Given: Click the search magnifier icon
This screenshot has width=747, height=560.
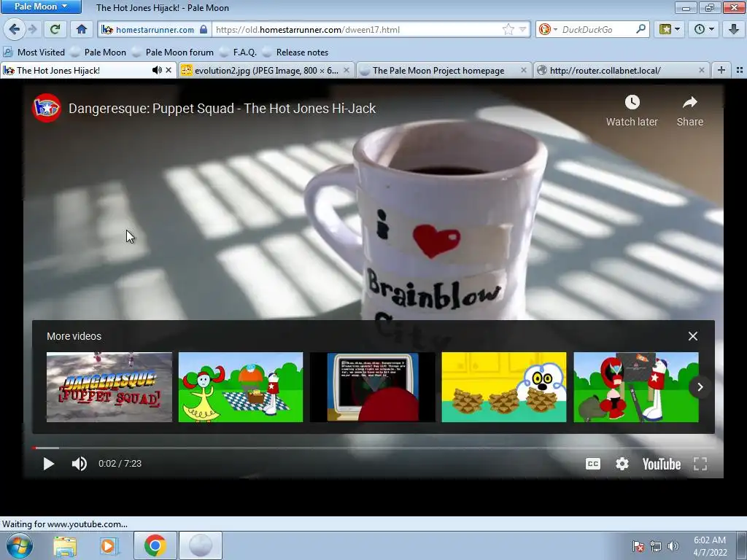Looking at the screenshot, I should click(640, 29).
